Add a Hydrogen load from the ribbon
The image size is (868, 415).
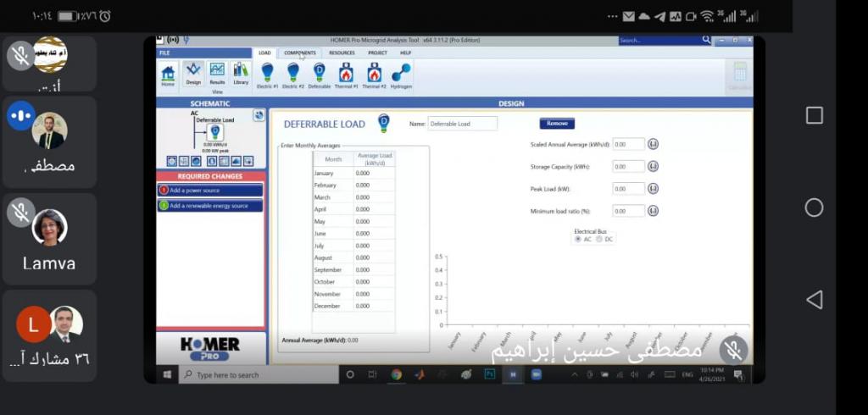[x=401, y=73]
